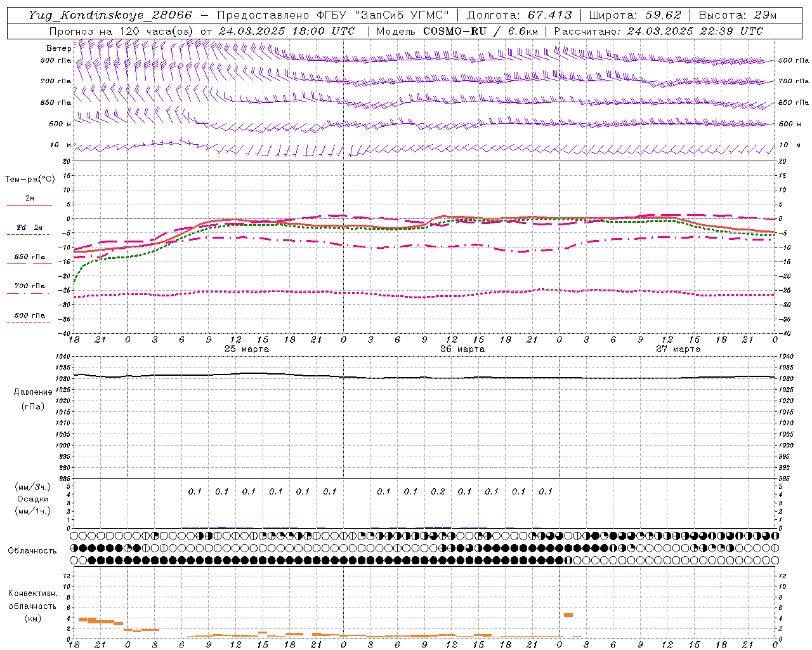Click the 850 гПа temperature legend entry
Image resolution: width=812 pixels, height=650 pixels.
click(30, 257)
